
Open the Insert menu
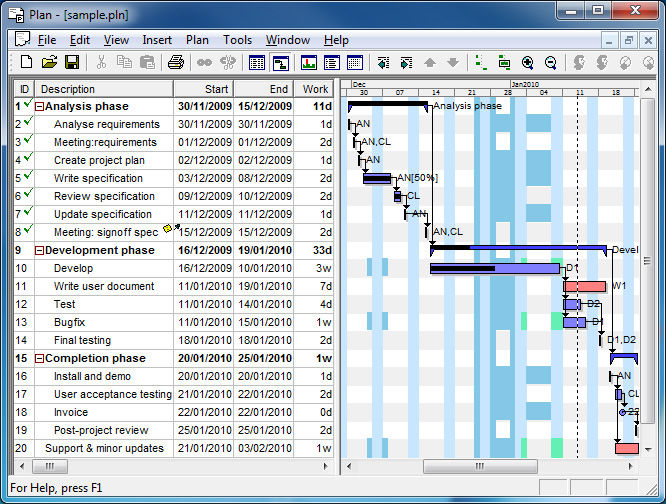pyautogui.click(x=157, y=40)
